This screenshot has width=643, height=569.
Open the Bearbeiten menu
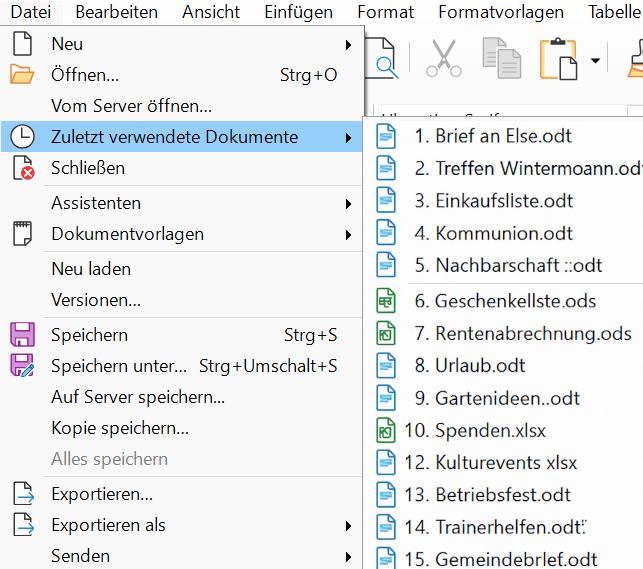(116, 12)
